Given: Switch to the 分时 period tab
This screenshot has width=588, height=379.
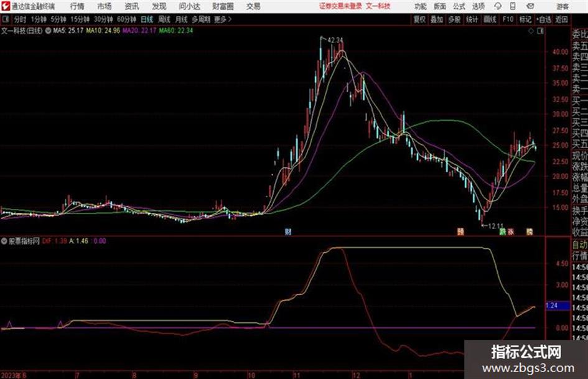Looking at the screenshot, I should coord(21,19).
